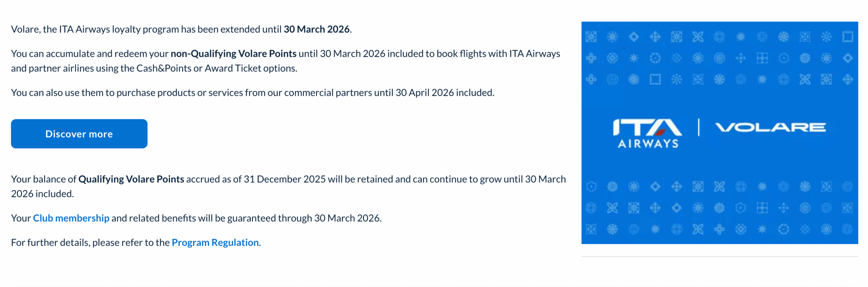868x287 pixels.
Task: Click the vertical divider between ITA and VOLARE
Action: pos(698,127)
